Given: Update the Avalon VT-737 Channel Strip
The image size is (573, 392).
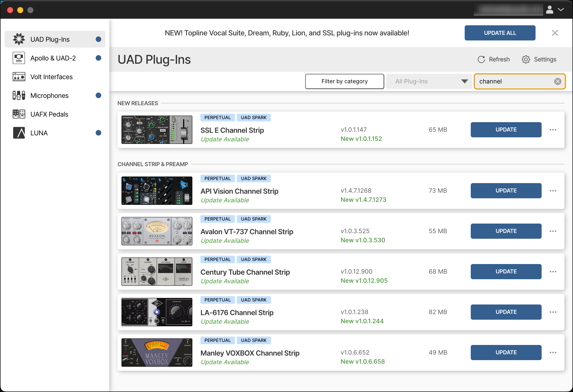Looking at the screenshot, I should (x=506, y=231).
